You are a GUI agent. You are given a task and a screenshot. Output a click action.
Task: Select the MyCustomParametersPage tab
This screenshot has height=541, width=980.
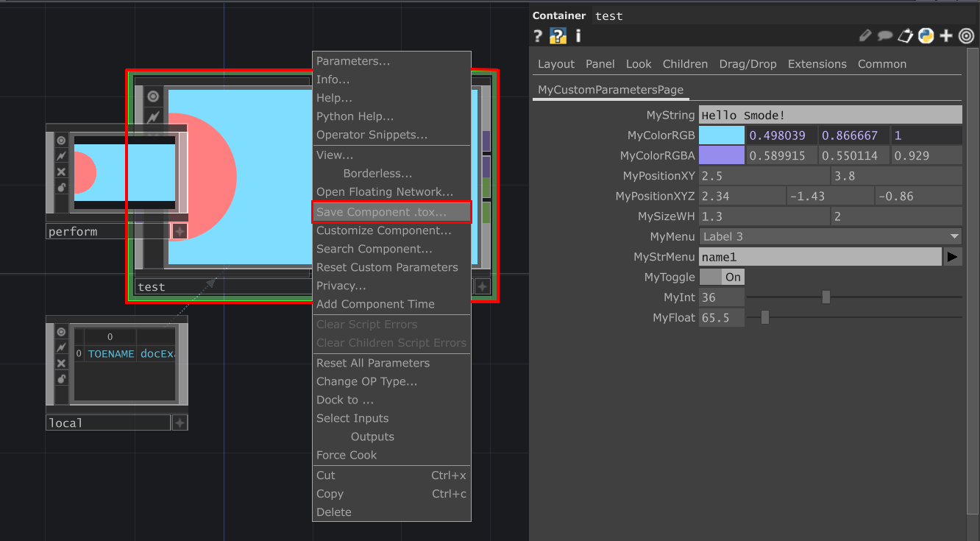point(611,90)
